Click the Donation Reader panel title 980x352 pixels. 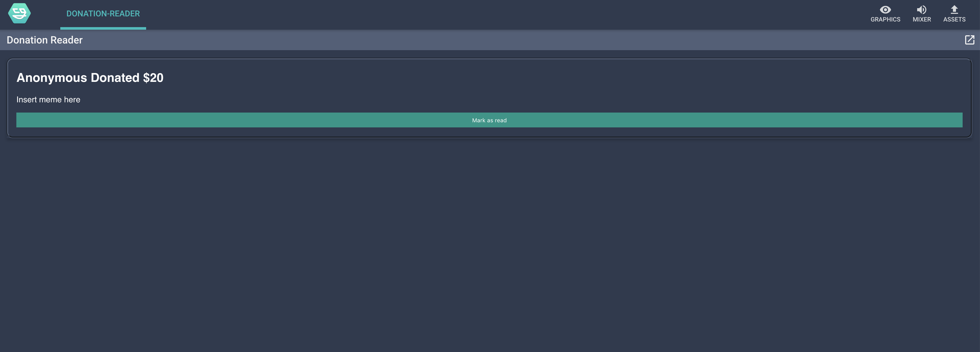pos(44,40)
